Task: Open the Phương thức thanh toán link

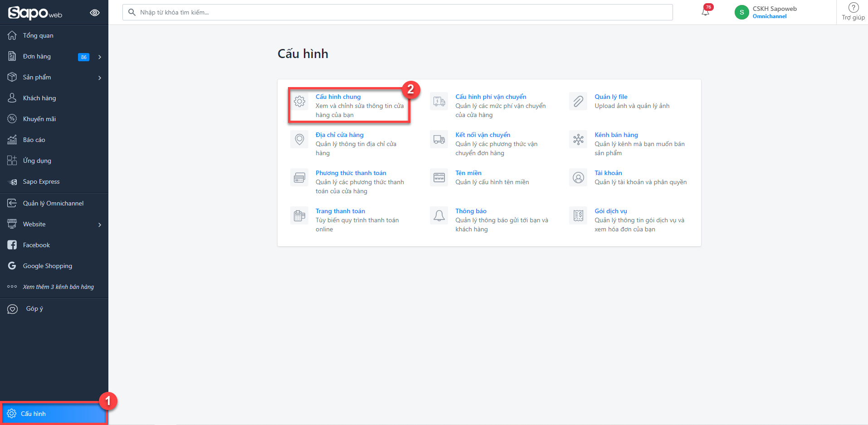Action: [x=351, y=173]
